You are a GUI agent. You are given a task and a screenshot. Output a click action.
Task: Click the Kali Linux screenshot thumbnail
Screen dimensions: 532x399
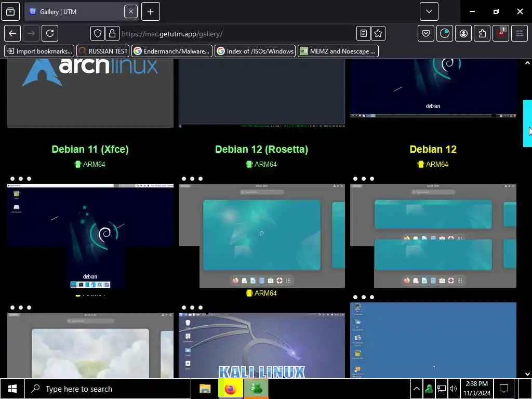pyautogui.click(x=262, y=345)
